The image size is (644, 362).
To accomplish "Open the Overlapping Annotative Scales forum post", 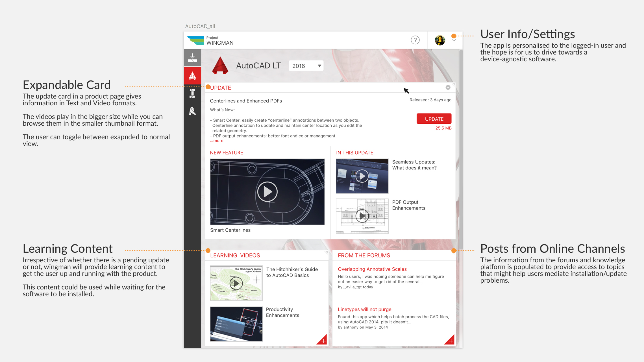I will pyautogui.click(x=372, y=269).
